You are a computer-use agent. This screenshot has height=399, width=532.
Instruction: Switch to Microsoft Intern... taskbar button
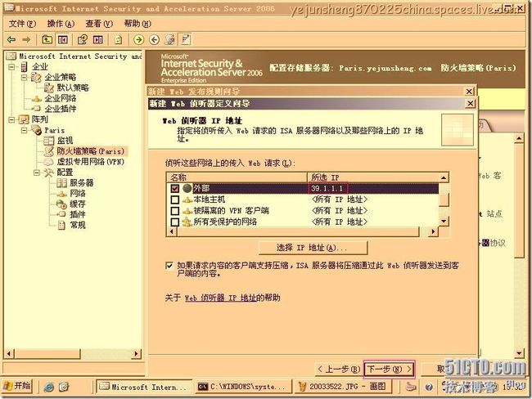click(144, 387)
